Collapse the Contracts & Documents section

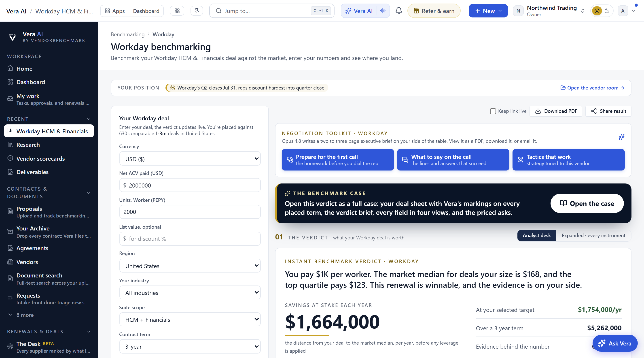click(89, 193)
